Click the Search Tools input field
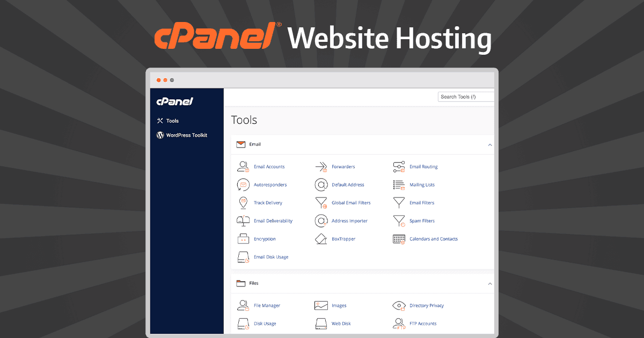This screenshot has width=644, height=338. pyautogui.click(x=466, y=97)
